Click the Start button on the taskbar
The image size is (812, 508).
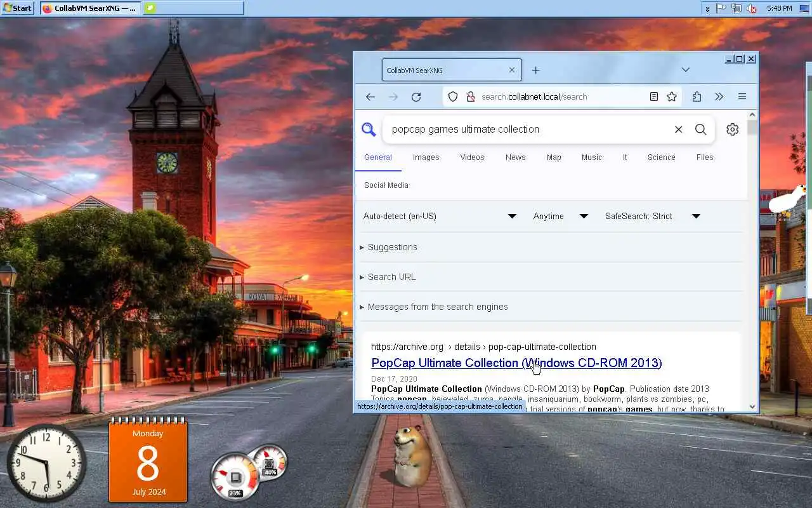[x=17, y=8]
